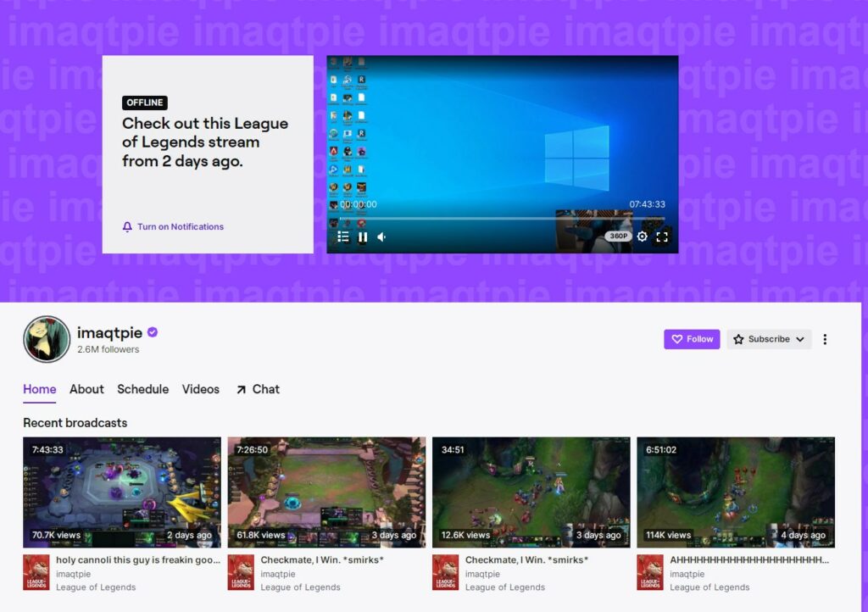The image size is (868, 612).
Task: Open video settings gear
Action: pos(643,236)
